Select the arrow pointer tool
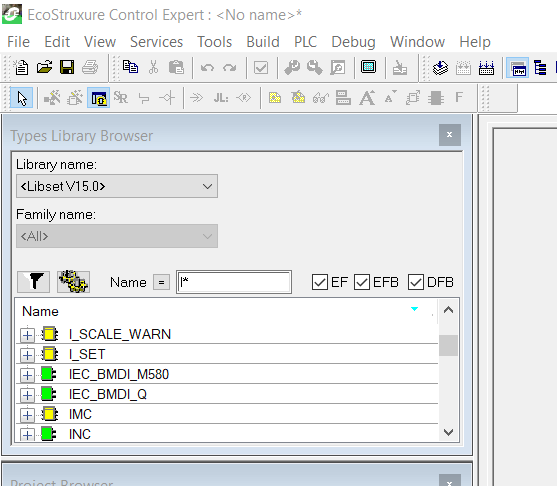557x486 pixels. [x=22, y=98]
